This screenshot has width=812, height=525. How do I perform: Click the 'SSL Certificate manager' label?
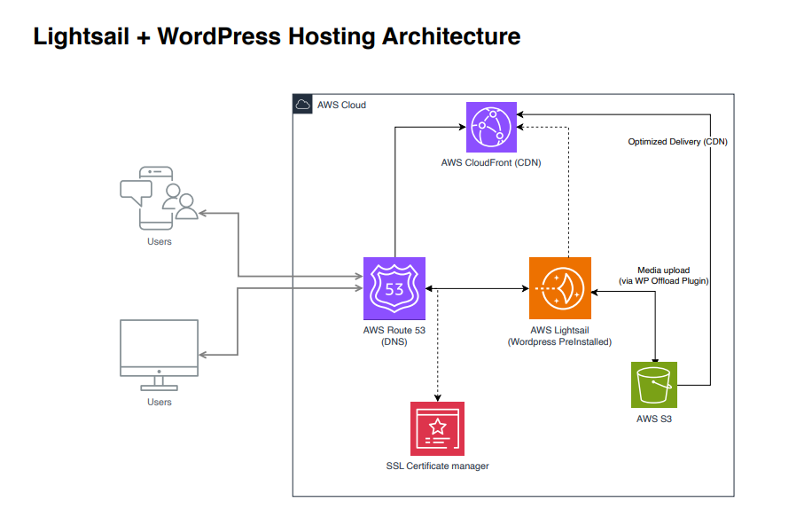pos(438,466)
